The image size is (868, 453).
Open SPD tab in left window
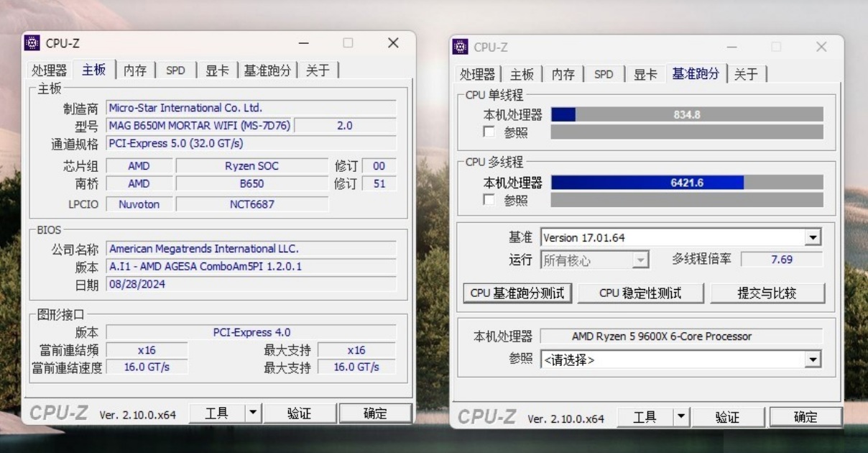tap(175, 70)
